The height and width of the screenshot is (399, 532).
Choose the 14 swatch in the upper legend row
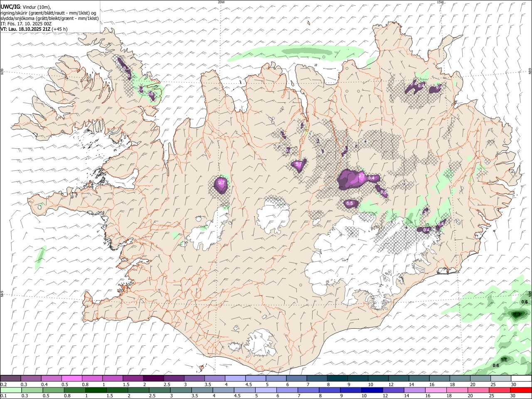click(x=419, y=379)
